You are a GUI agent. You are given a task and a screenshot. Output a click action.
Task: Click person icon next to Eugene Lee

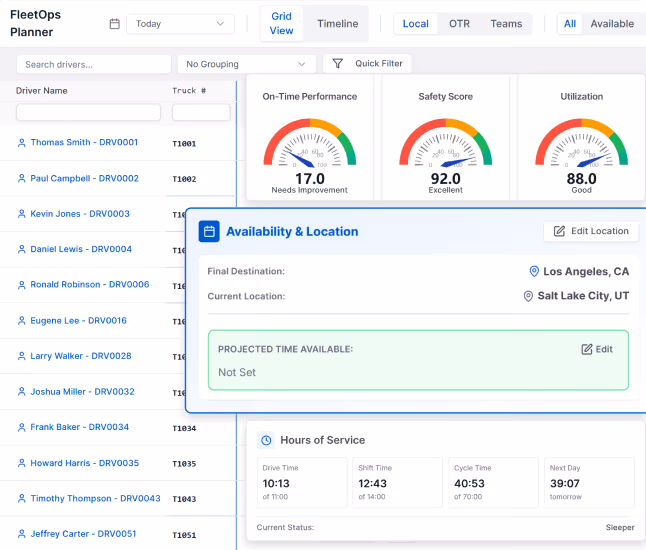pyautogui.click(x=21, y=321)
